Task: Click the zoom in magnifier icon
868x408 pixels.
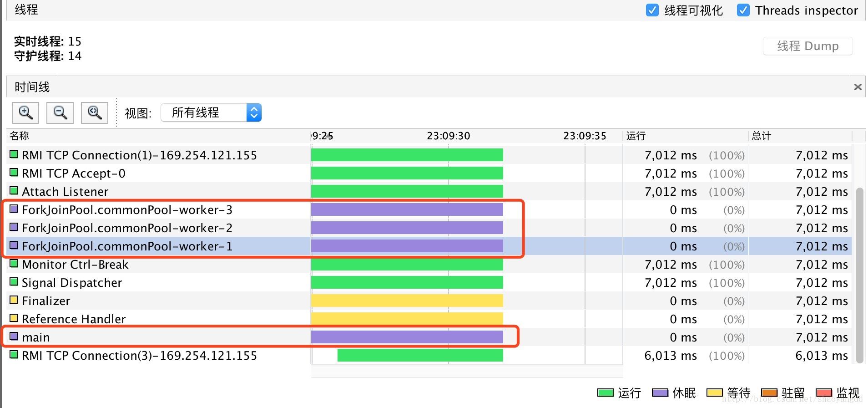Action: click(25, 112)
